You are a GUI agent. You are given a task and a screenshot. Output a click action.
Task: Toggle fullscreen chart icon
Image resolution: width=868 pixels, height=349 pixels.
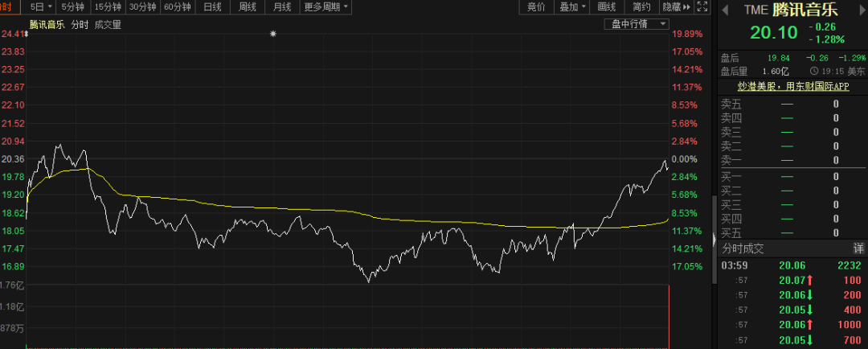pos(702,7)
